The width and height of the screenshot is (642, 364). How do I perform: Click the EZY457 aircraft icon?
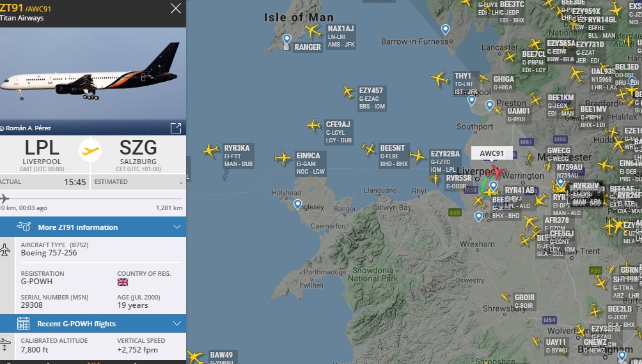(x=348, y=91)
